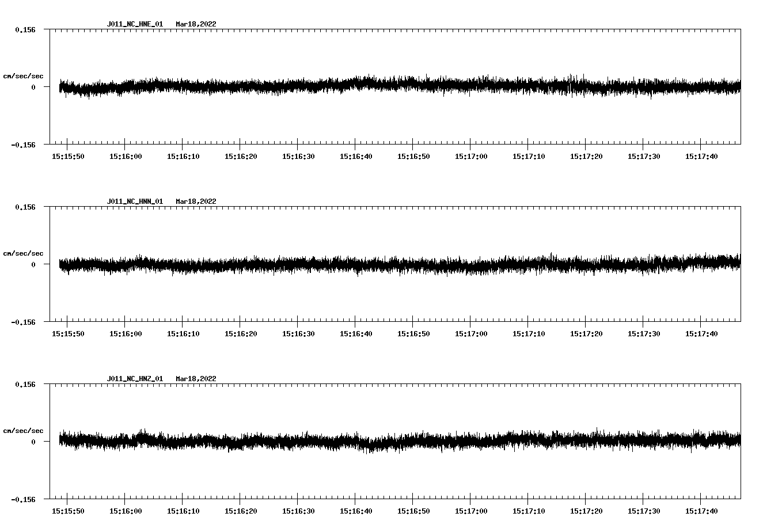Image resolution: width=782 pixels, height=532 pixels.
Task: Click the -0.156 lower limit of HNZ plot
Action: click(x=23, y=500)
